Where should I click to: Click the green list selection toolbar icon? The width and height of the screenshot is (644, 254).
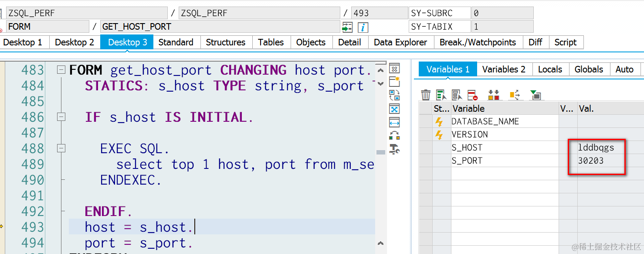pos(441,94)
